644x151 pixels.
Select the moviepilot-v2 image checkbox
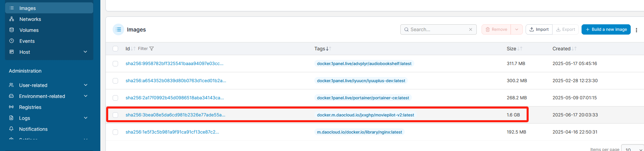tap(115, 115)
